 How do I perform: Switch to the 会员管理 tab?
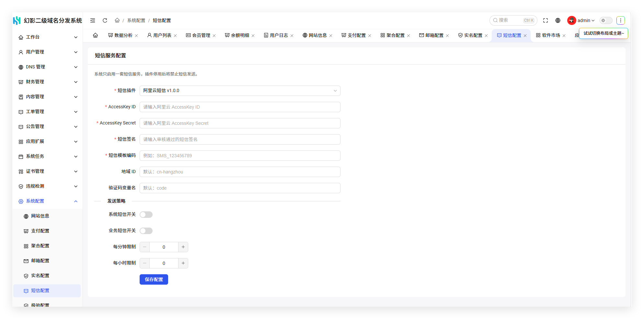coord(198,35)
